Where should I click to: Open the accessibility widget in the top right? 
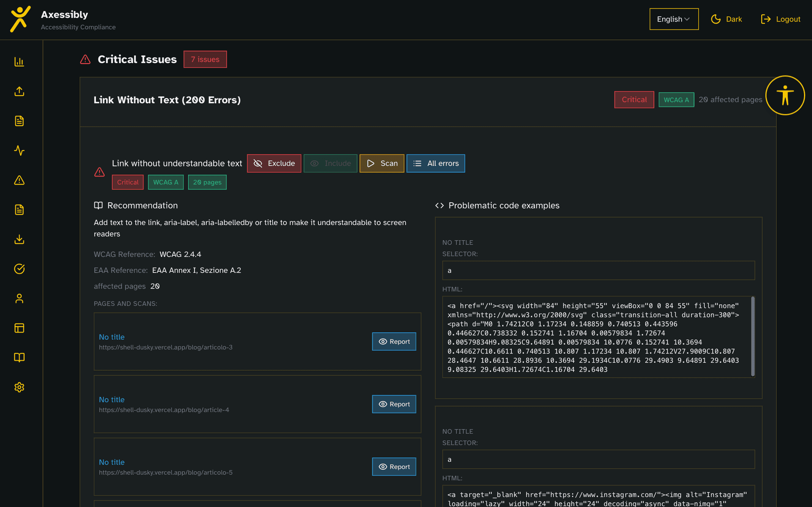point(785,95)
